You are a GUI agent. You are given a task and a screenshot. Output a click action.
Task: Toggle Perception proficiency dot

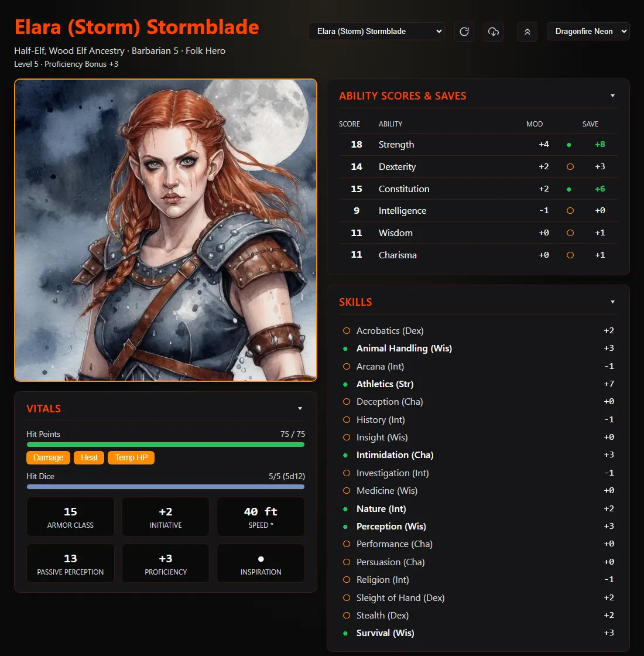point(345,527)
